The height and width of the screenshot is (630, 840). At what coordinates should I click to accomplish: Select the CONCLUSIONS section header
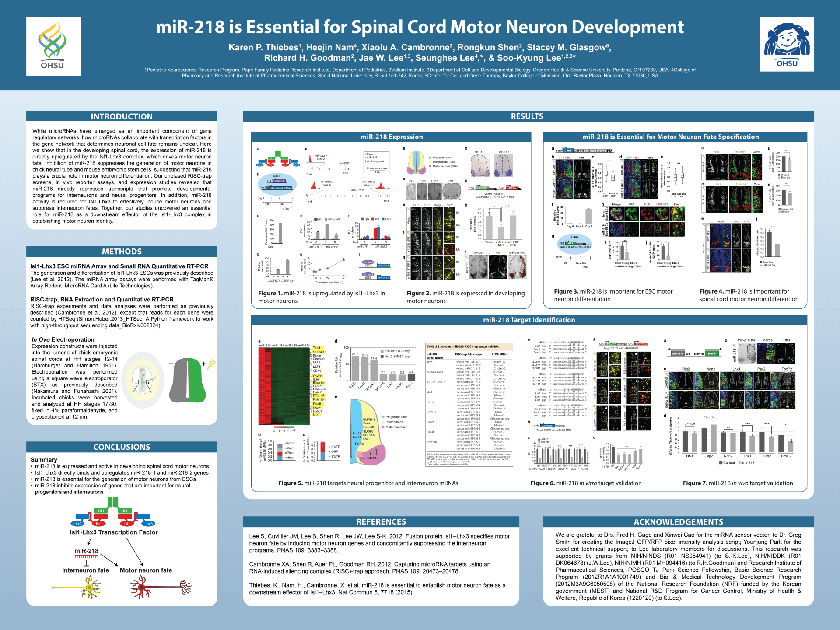point(122,447)
